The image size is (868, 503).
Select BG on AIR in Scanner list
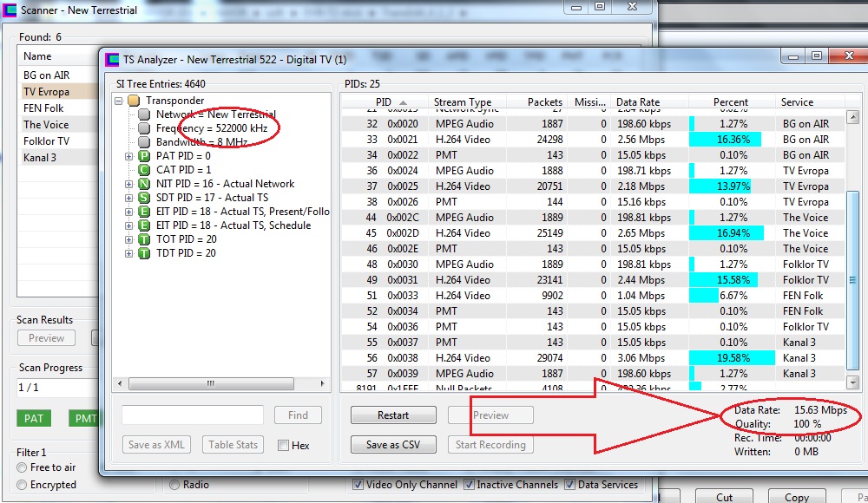[x=58, y=75]
